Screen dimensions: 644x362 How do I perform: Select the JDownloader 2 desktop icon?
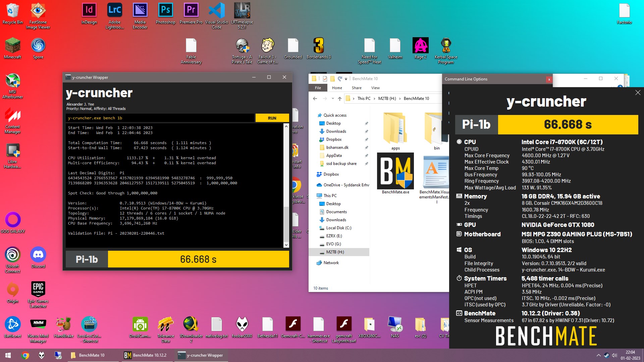click(191, 329)
